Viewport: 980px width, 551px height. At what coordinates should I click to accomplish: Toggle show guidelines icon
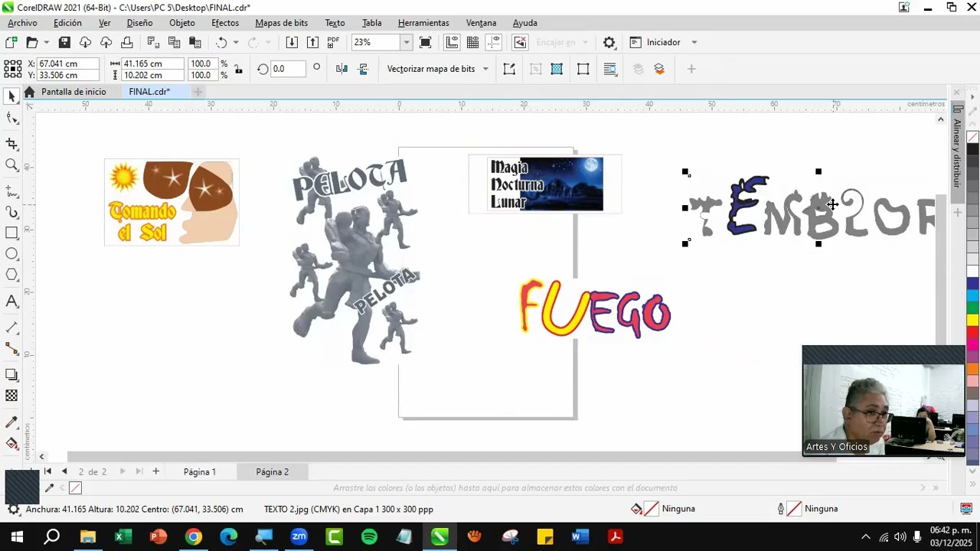494,43
